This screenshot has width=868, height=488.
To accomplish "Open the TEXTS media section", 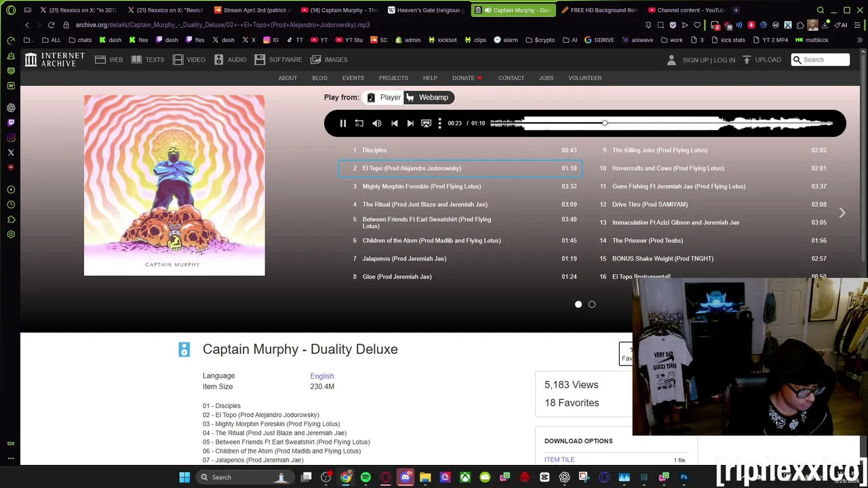I will [x=148, y=60].
